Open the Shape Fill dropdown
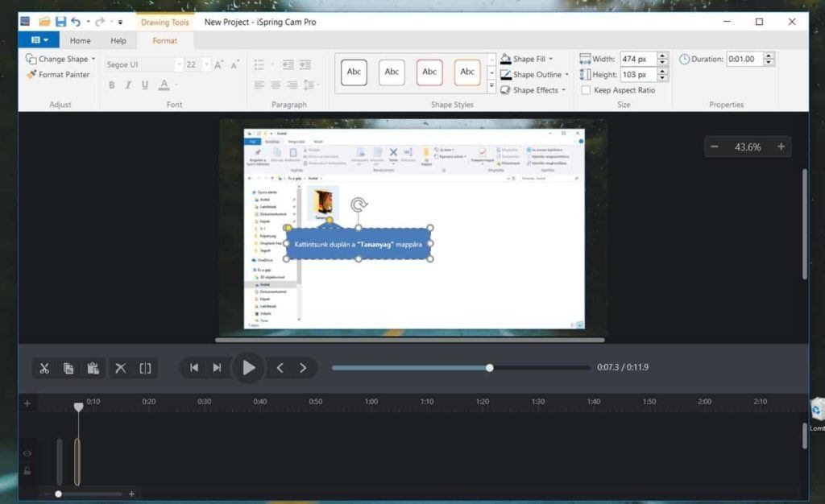 (526, 58)
